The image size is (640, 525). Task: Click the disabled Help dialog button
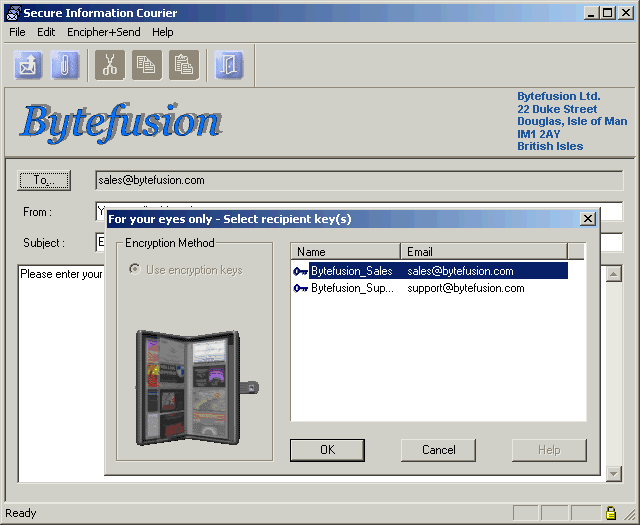point(549,450)
